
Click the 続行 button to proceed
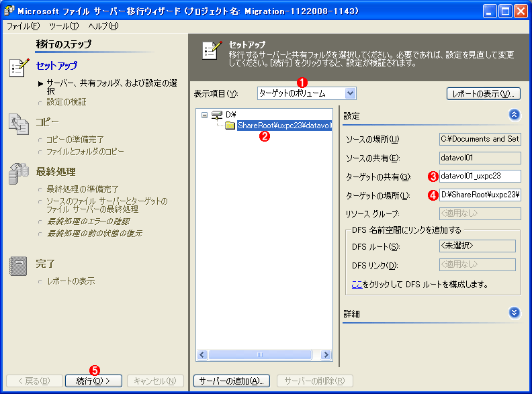click(x=93, y=381)
